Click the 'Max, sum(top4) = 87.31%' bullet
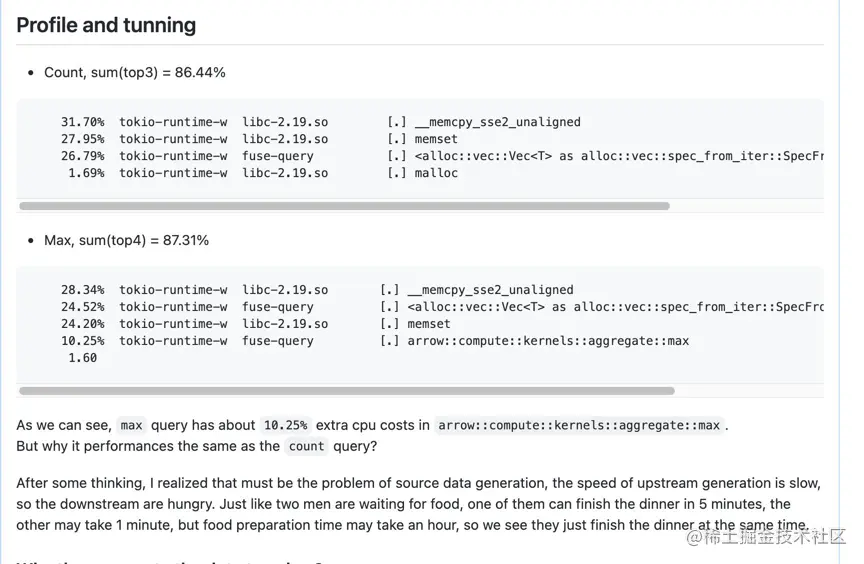The width and height of the screenshot is (864, 564). pyautogui.click(x=127, y=240)
